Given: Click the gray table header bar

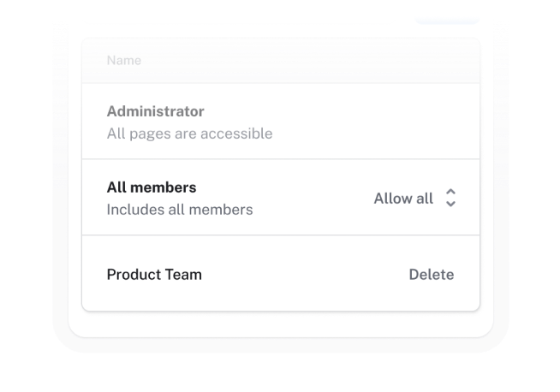Looking at the screenshot, I should pyautogui.click(x=281, y=61).
